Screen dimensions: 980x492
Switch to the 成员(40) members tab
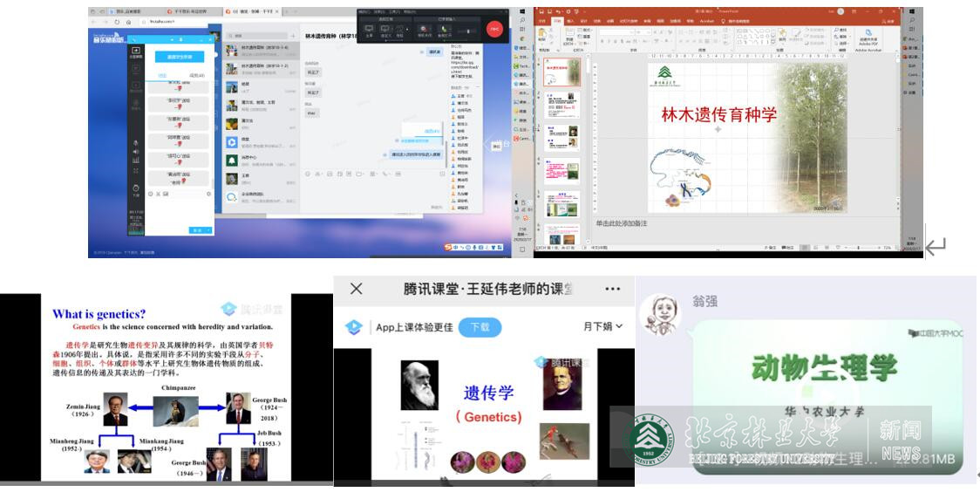click(x=197, y=76)
